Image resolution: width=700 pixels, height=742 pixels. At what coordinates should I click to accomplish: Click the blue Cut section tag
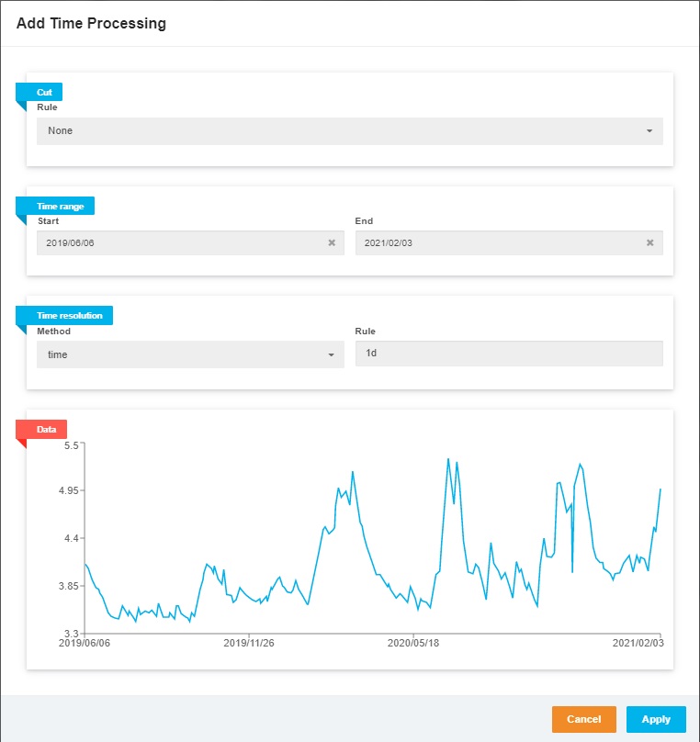43,92
